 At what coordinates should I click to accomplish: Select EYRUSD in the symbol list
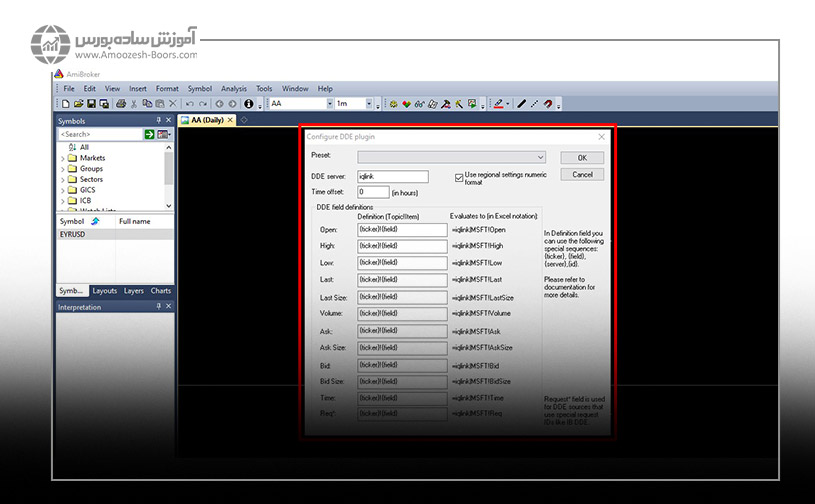point(72,234)
